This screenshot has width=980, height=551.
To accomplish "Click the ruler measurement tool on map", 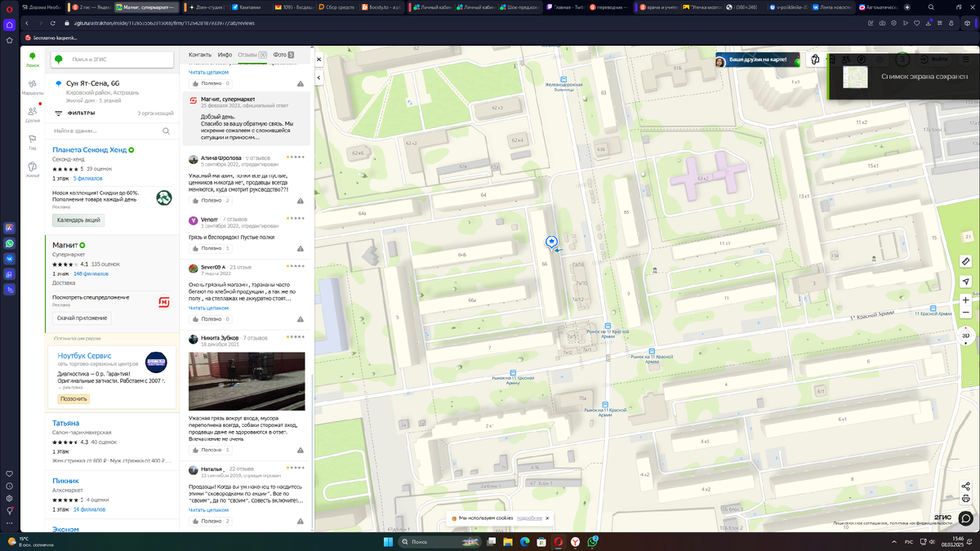I will pos(965,261).
